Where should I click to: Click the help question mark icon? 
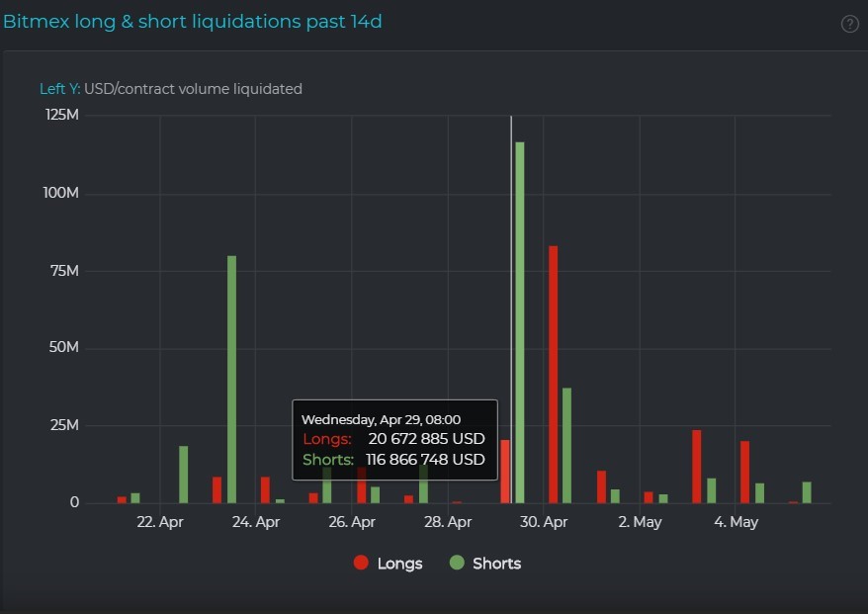pos(849,24)
